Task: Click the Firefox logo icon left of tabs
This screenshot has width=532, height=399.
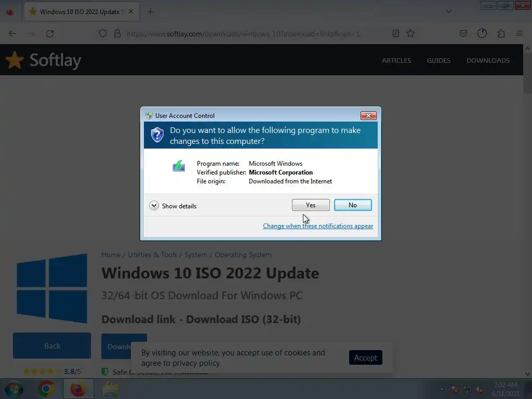Action: [x=10, y=12]
